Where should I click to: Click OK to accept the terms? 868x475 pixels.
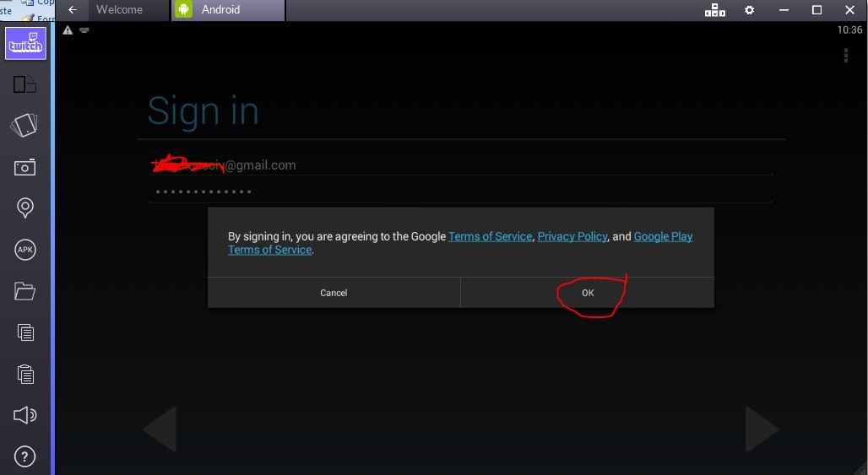(x=588, y=293)
